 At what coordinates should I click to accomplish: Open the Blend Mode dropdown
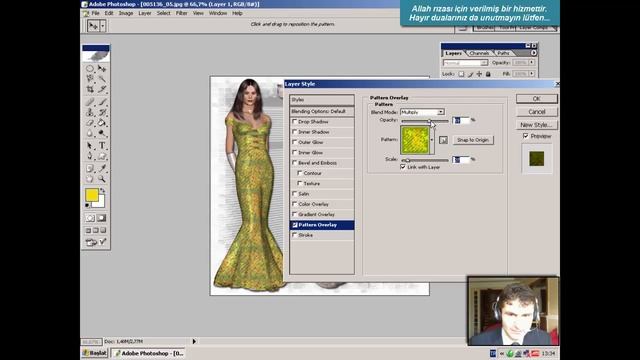click(441, 112)
